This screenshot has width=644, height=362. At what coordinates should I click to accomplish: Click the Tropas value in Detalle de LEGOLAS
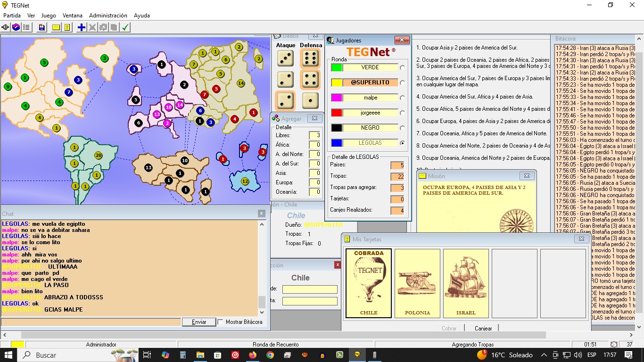397,176
